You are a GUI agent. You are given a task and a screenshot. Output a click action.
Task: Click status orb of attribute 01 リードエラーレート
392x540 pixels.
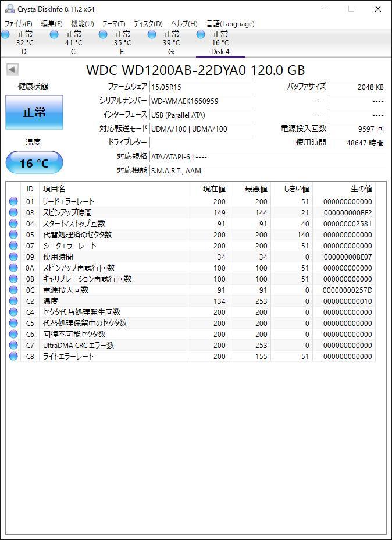pos(13,201)
